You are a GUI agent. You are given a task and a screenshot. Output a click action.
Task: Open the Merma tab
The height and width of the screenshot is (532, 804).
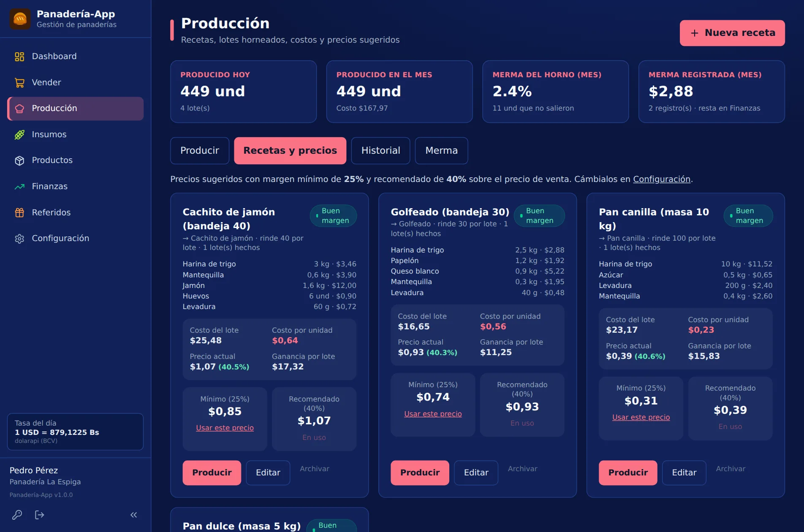(441, 151)
